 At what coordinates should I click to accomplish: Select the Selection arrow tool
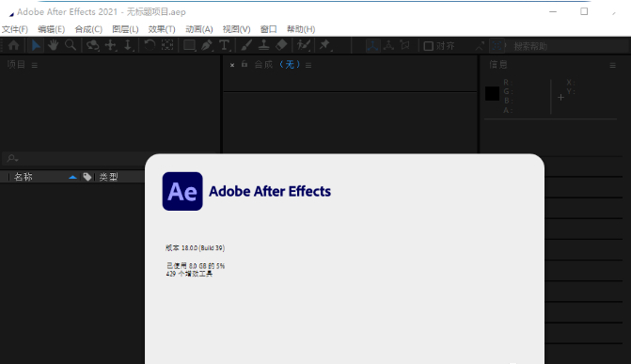(x=36, y=45)
